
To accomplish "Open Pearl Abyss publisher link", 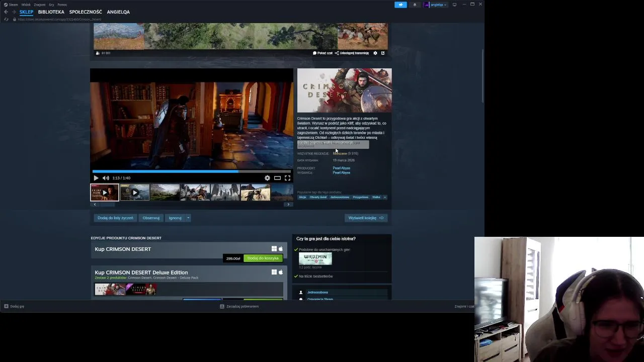I will tap(341, 173).
